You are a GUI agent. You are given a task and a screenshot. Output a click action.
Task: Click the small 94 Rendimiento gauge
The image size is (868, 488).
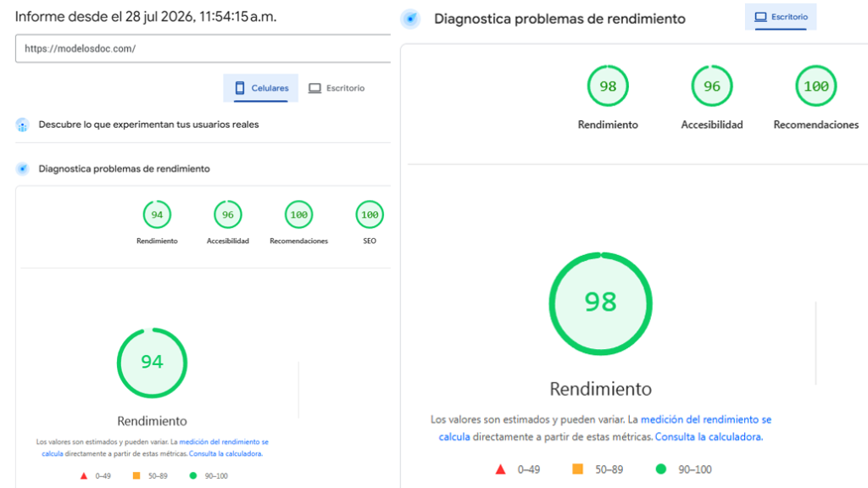[157, 214]
